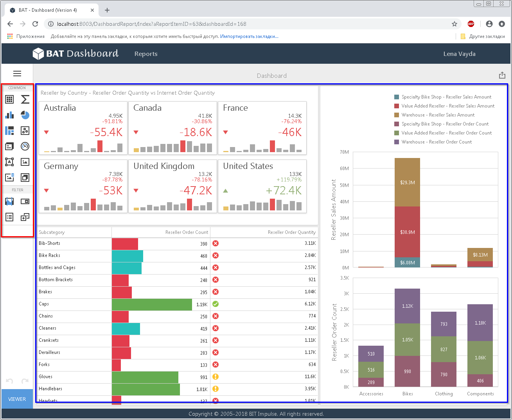
Task: Click the Импортировать закладки link
Action: [249, 36]
